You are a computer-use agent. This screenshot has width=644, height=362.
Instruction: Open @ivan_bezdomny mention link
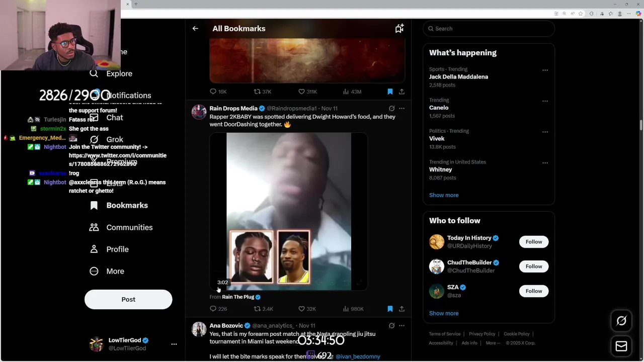(x=358, y=356)
